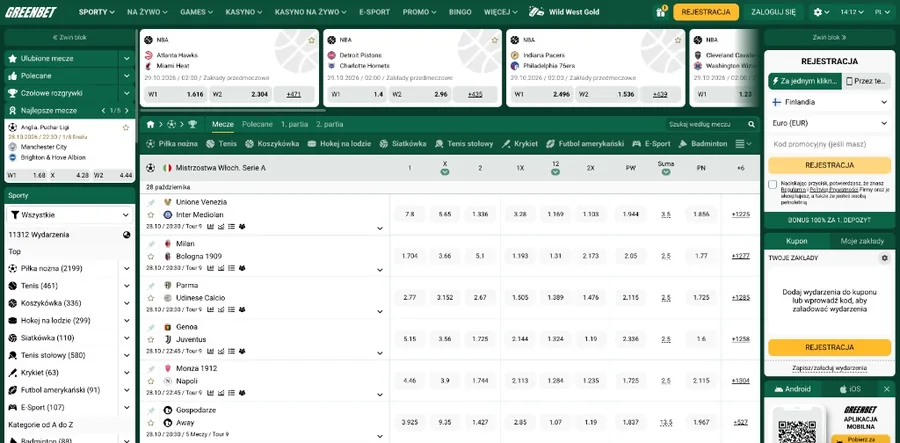
Task: Open more sports list dropdown
Action: click(743, 144)
